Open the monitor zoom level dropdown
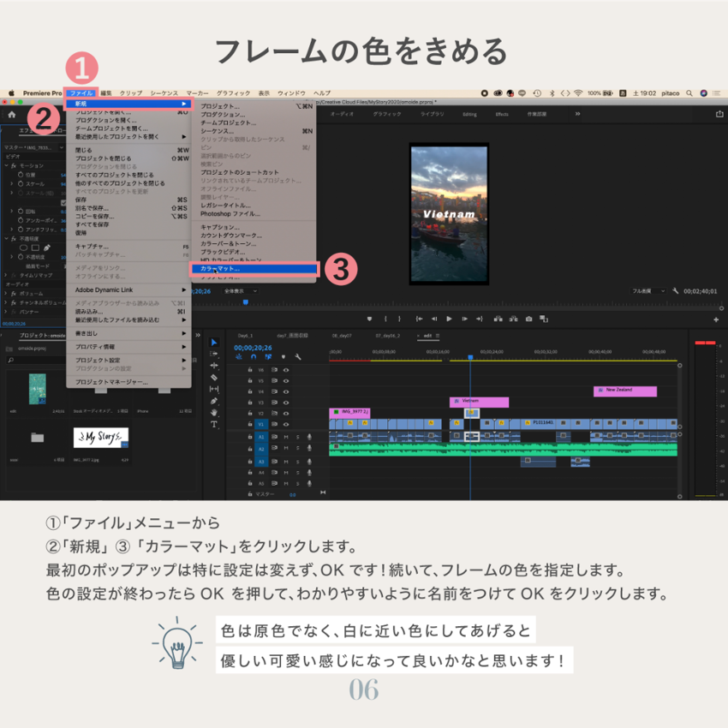 point(240,291)
